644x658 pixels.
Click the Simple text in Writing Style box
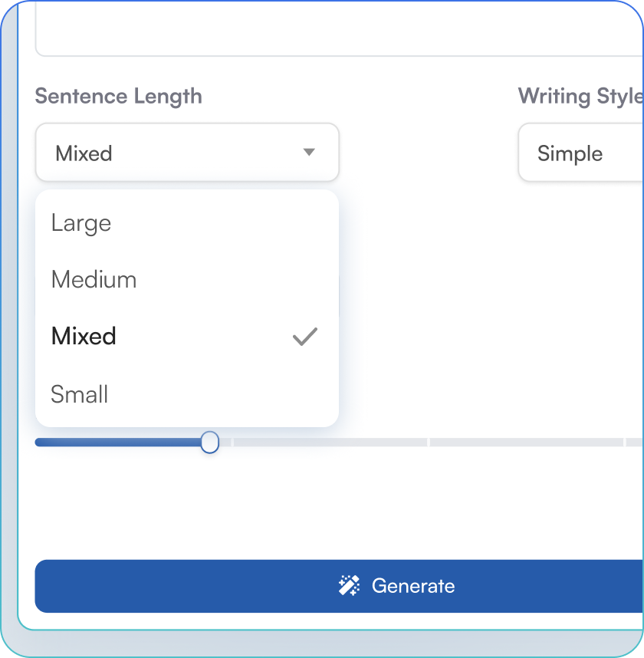570,153
